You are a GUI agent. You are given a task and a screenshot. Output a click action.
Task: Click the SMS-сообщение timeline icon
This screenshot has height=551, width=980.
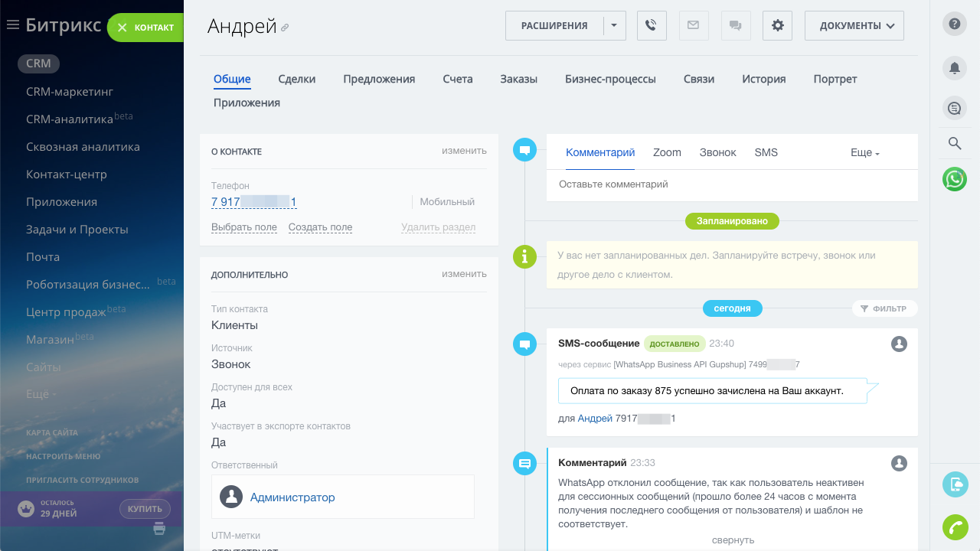(x=524, y=344)
